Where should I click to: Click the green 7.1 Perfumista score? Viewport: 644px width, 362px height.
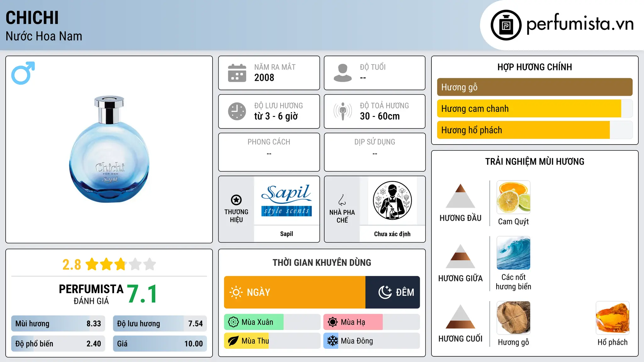pos(142,294)
